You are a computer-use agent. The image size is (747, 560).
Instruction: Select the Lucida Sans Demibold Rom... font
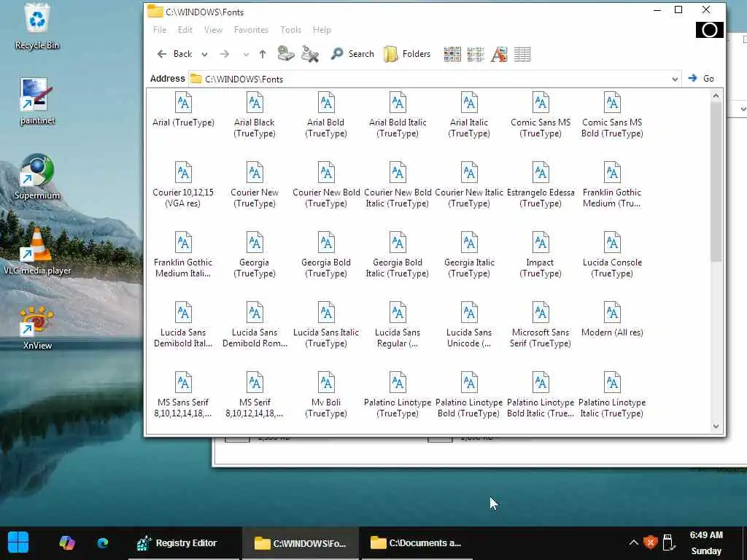255,324
